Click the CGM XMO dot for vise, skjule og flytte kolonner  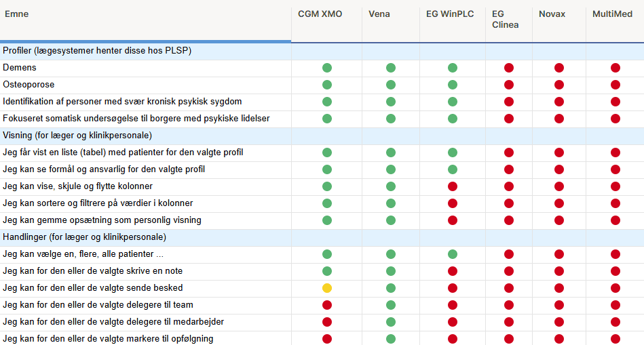327,186
